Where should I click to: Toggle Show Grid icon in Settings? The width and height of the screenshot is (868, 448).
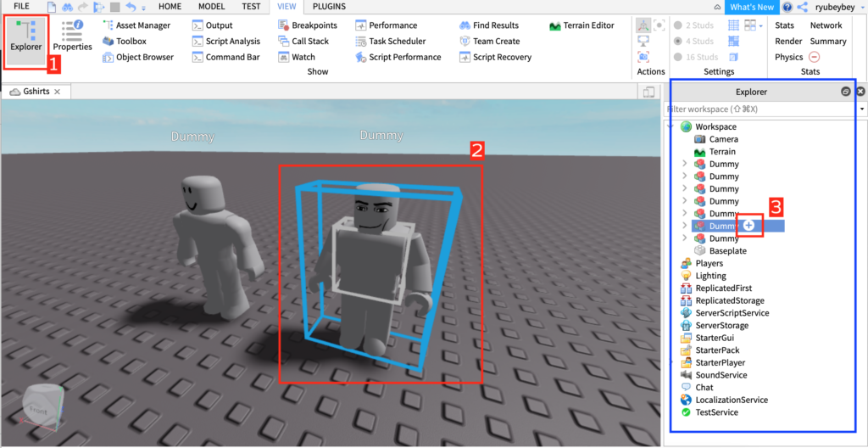733,25
